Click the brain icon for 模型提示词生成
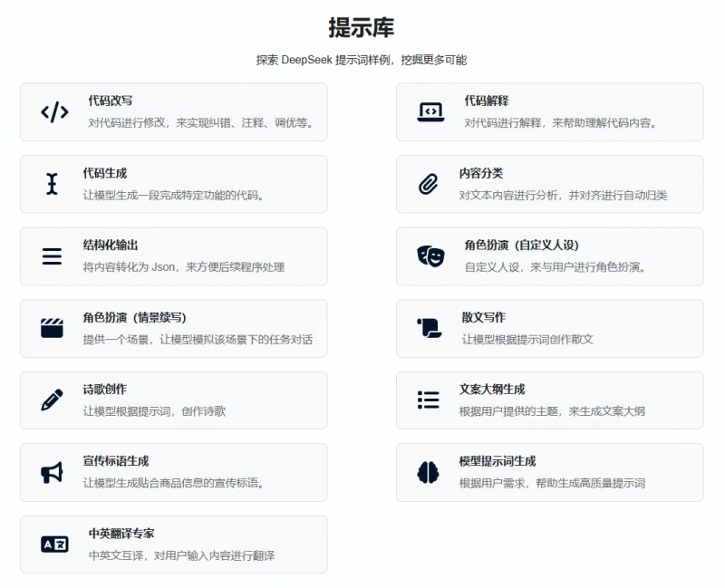 pos(429,472)
